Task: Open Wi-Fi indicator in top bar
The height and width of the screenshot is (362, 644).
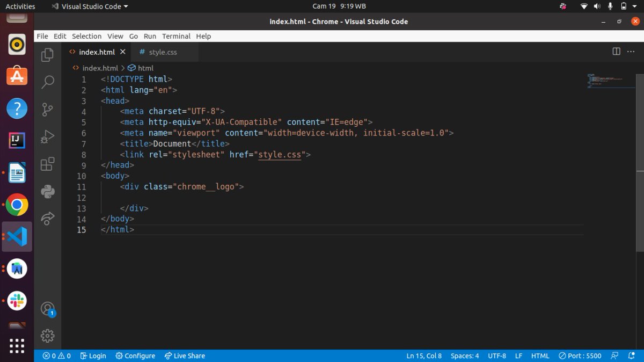Action: coord(584,6)
